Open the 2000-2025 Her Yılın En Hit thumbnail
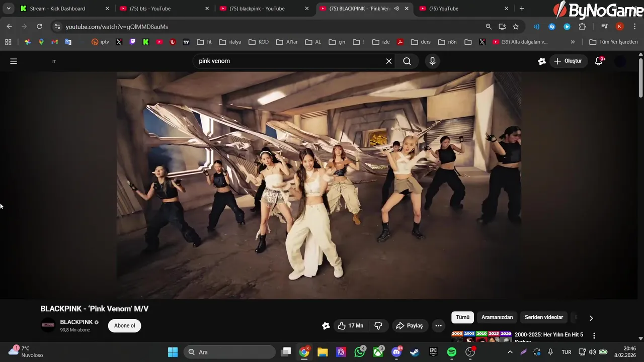The image size is (644, 362). point(481,337)
